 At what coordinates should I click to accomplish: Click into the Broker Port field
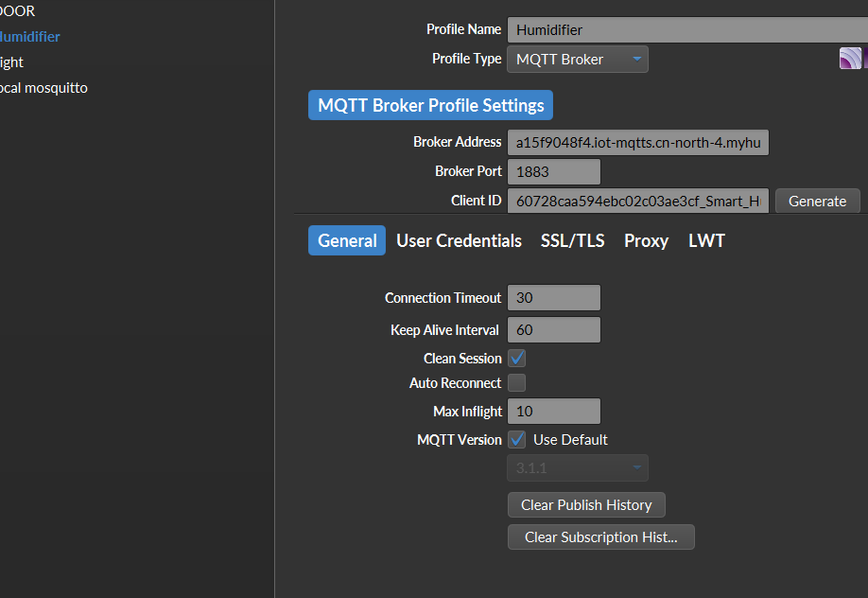[x=554, y=172]
